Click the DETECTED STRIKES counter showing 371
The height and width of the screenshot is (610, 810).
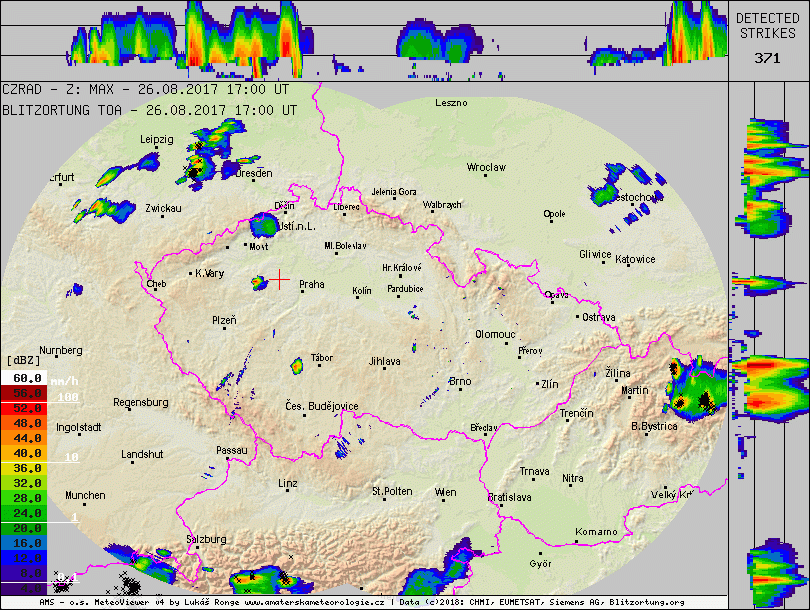click(767, 58)
